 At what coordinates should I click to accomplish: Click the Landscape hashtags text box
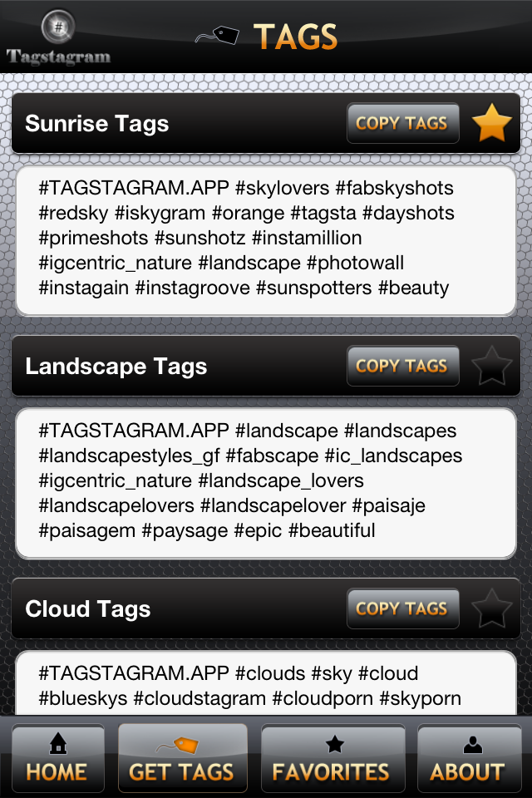click(266, 482)
